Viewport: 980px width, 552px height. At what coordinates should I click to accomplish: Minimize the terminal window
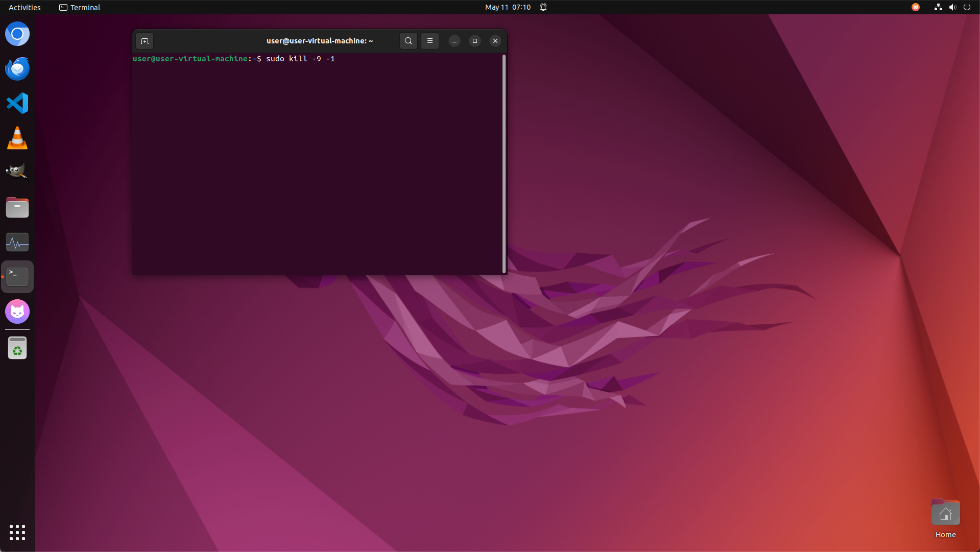point(454,41)
